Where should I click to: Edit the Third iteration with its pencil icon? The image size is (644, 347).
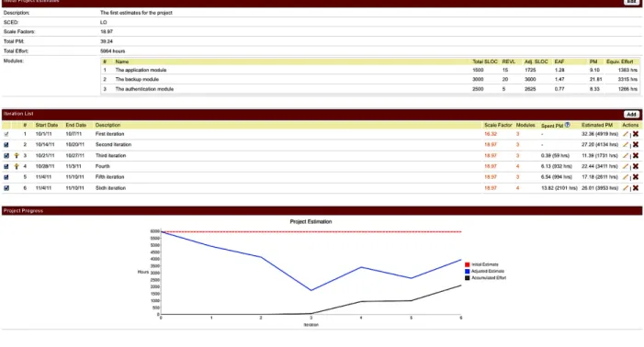(626, 156)
